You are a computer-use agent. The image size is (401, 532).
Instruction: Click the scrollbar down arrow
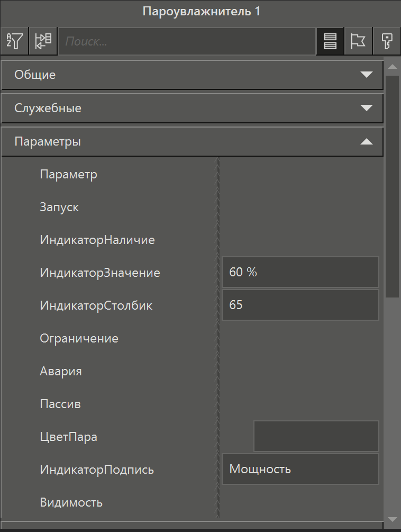[393, 519]
